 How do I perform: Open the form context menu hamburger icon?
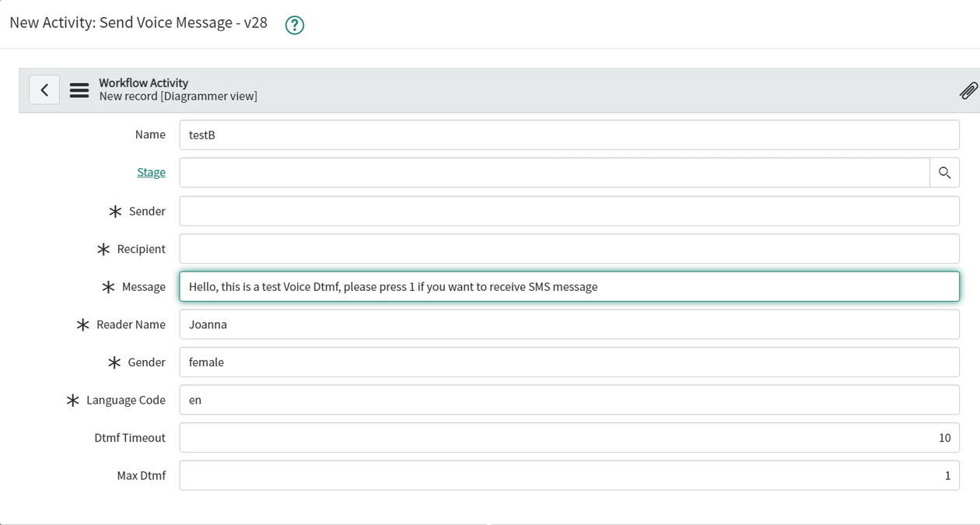79,89
